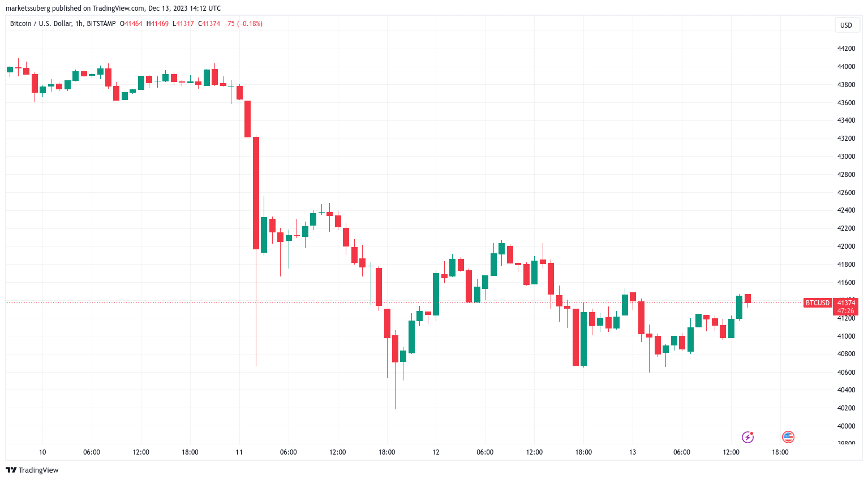
Task: Click the C41374 close value in the legend
Action: pyautogui.click(x=209, y=24)
